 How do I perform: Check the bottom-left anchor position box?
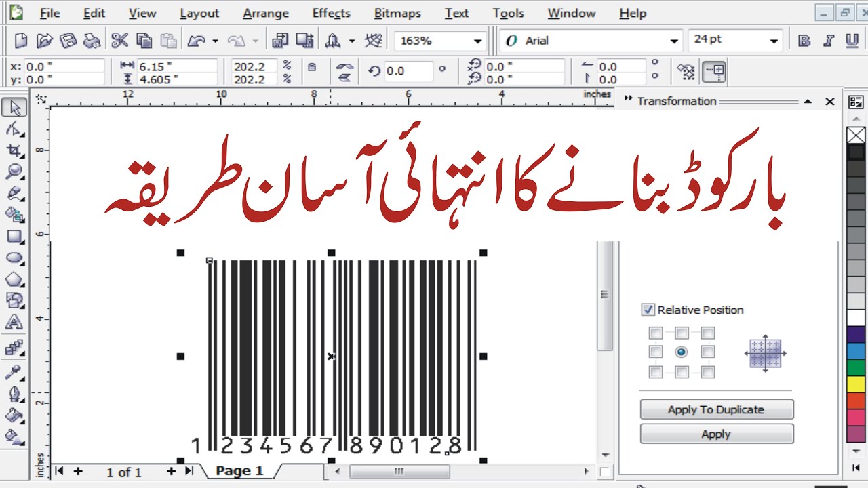(655, 371)
